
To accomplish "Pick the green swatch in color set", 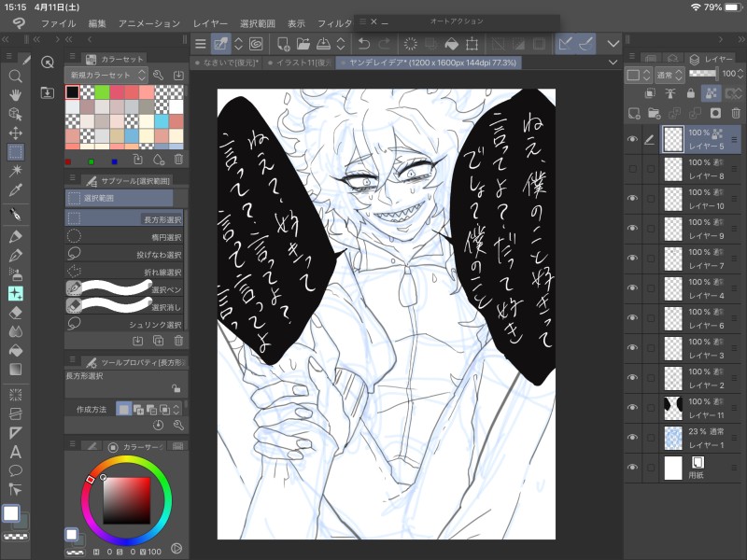I will coord(102,92).
